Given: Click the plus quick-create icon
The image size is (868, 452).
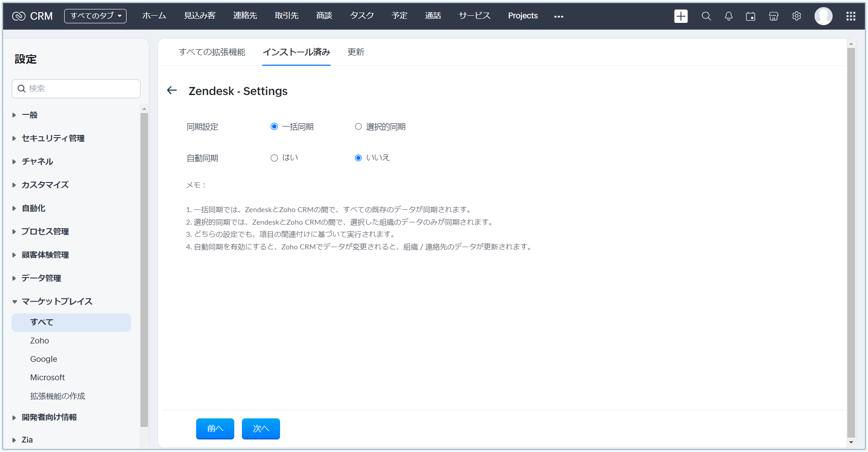Looking at the screenshot, I should pyautogui.click(x=680, y=16).
